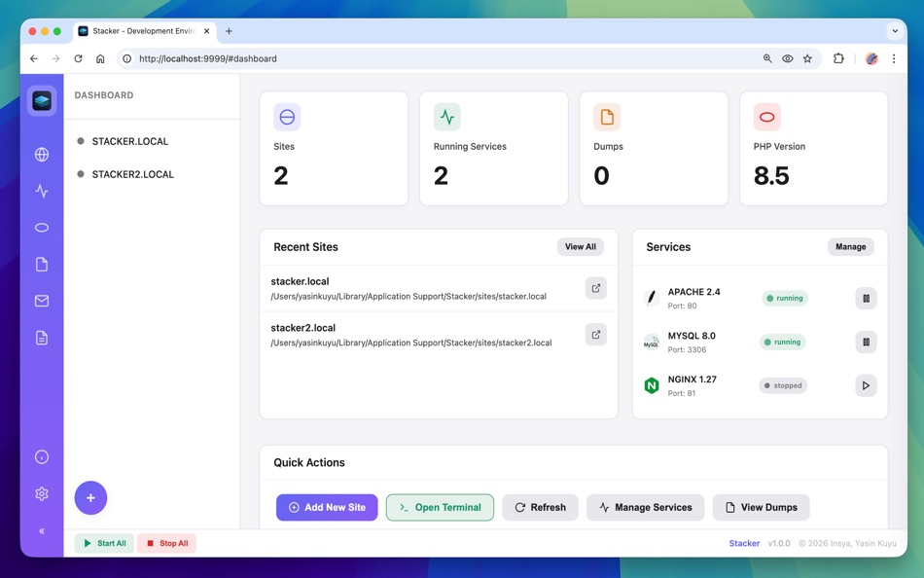This screenshot has height=578, width=924.
Task: Click the Stacker logo at sidebar top
Action: pyautogui.click(x=41, y=100)
